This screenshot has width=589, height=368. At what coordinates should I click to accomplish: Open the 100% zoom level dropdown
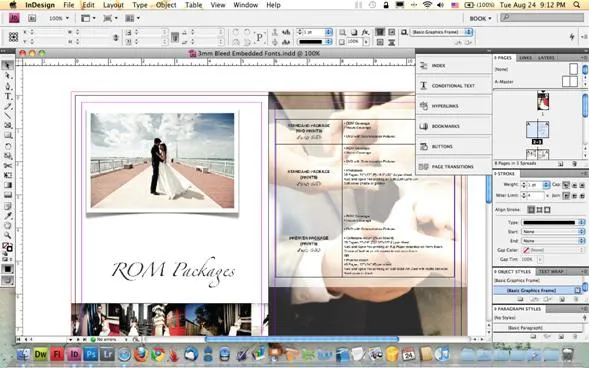pos(59,18)
